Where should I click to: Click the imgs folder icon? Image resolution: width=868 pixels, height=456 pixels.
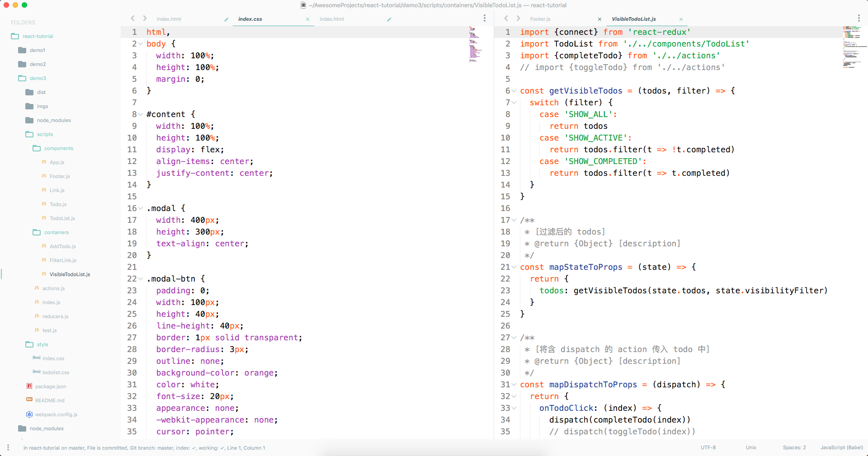pyautogui.click(x=29, y=106)
